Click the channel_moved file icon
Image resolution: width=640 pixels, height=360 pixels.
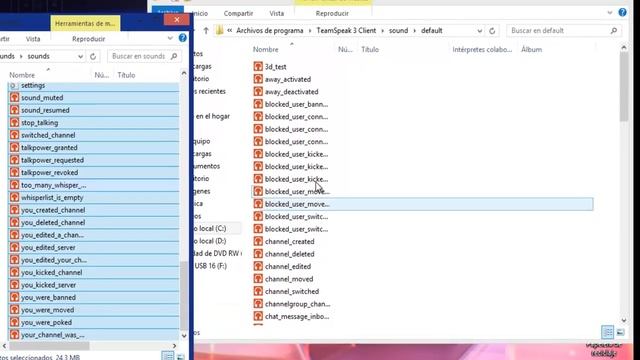pos(258,279)
